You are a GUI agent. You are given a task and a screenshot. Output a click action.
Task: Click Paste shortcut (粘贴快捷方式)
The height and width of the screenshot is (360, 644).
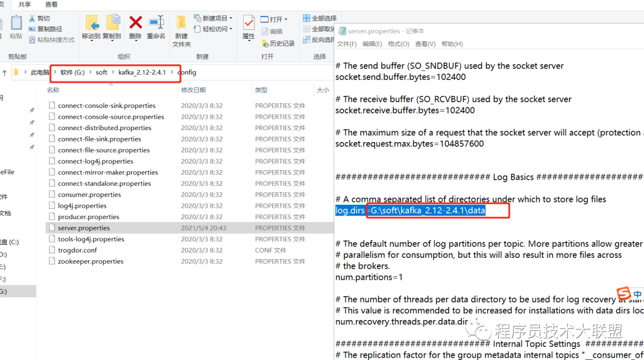tap(52, 40)
